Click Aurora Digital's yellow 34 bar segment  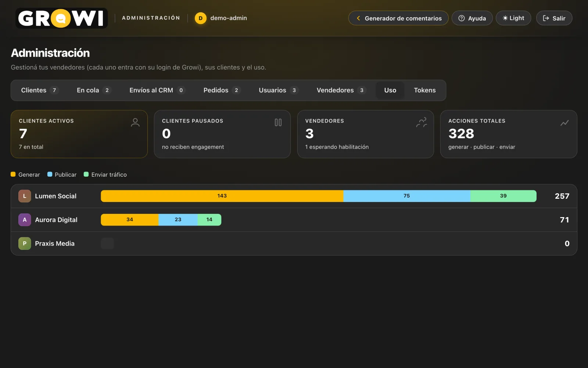click(x=130, y=219)
